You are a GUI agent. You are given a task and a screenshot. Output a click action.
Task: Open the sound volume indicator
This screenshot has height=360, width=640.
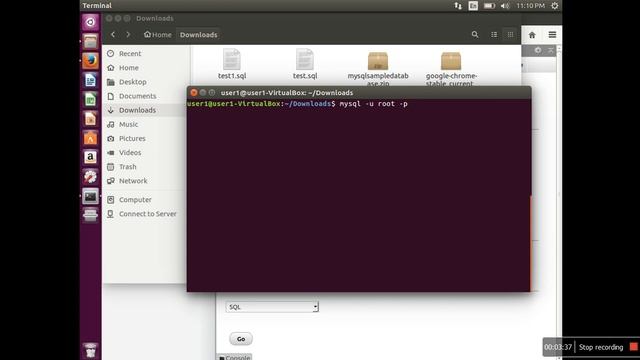coord(505,6)
